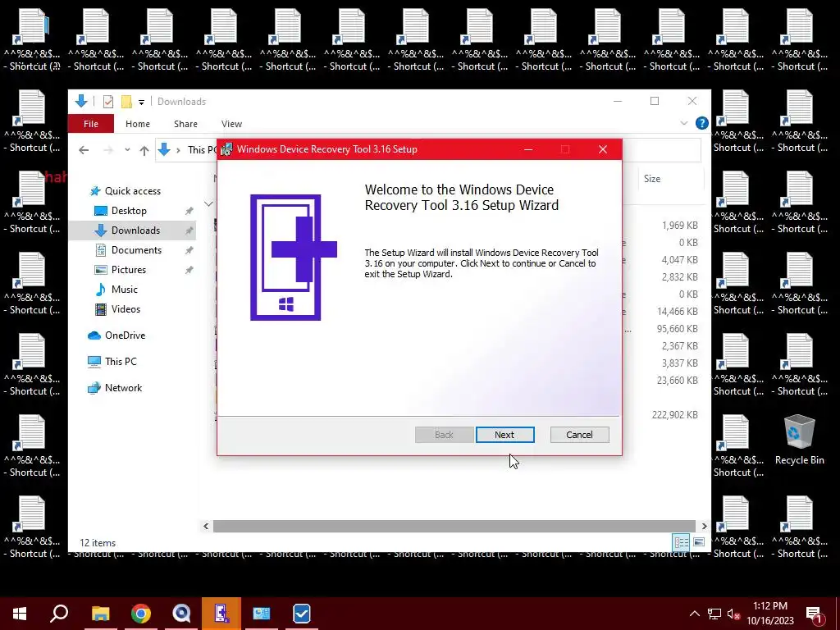Select Pictures in navigation pane
This screenshot has height=630, width=840.
[x=129, y=269]
